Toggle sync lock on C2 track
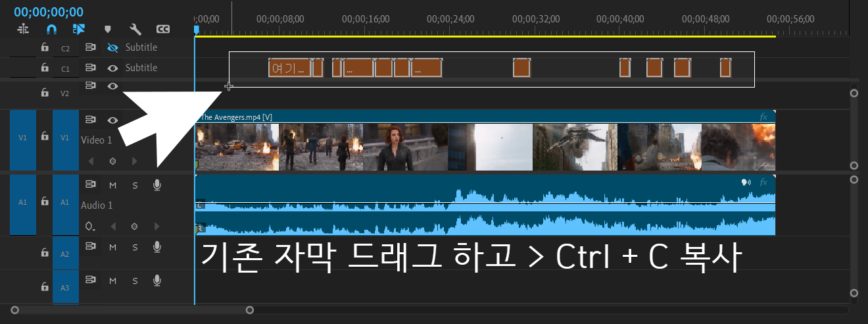Screen dimensions: 868x324 pos(91,47)
